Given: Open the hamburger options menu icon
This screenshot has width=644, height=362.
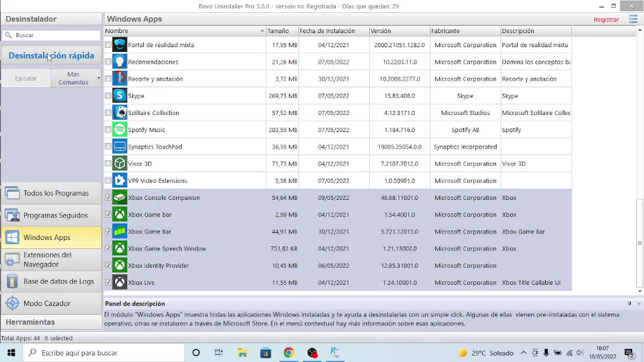Looking at the screenshot, I should coord(633,19).
